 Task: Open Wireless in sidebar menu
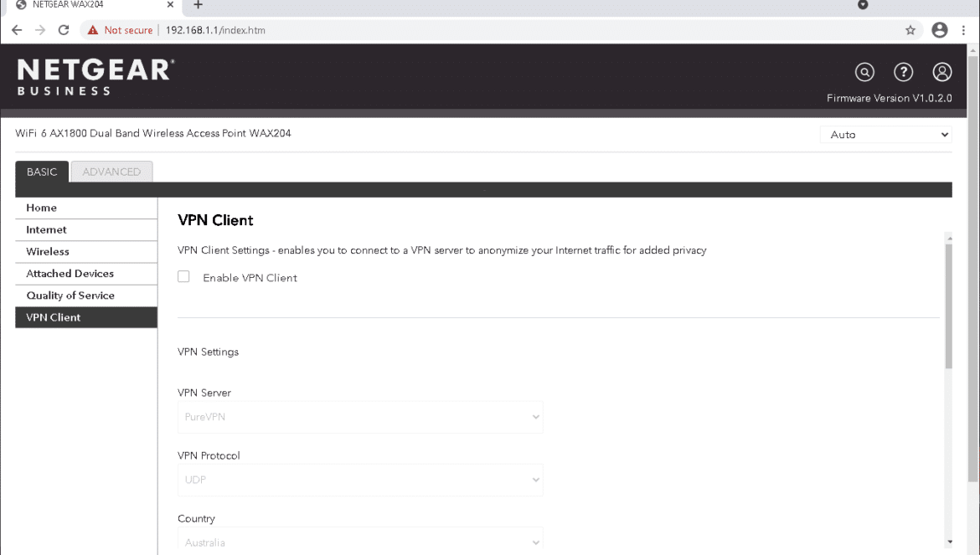coord(86,252)
